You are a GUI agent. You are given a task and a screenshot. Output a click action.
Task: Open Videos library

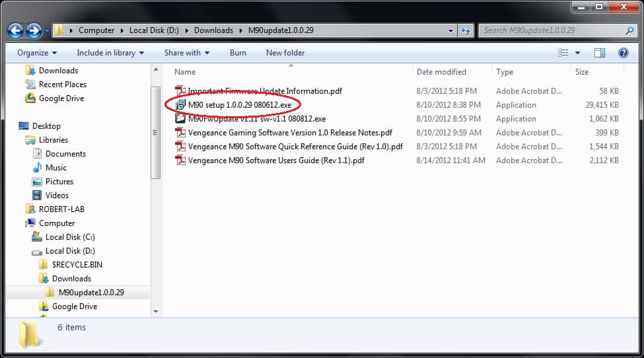click(57, 196)
